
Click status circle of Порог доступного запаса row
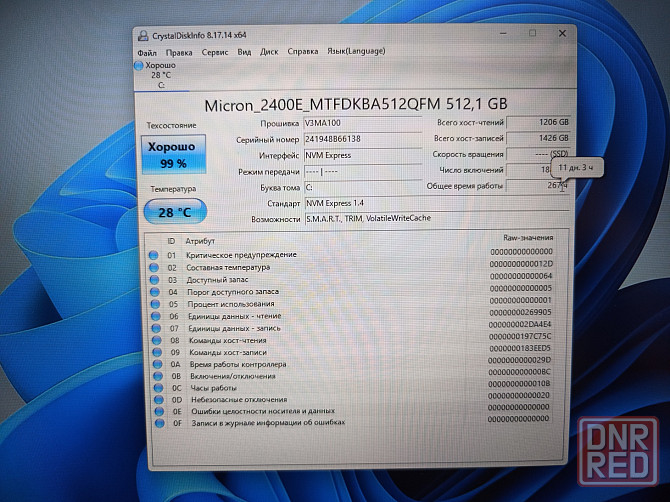[x=155, y=292]
